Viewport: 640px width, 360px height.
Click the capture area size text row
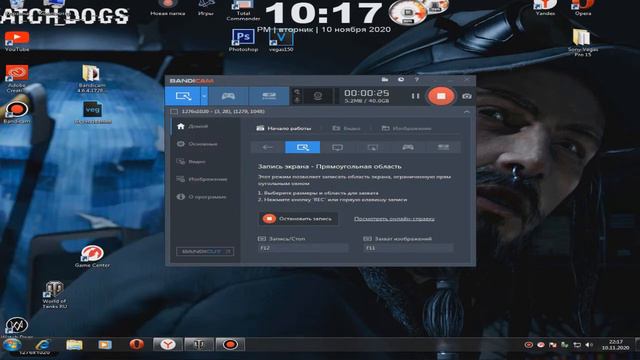pos(223,111)
